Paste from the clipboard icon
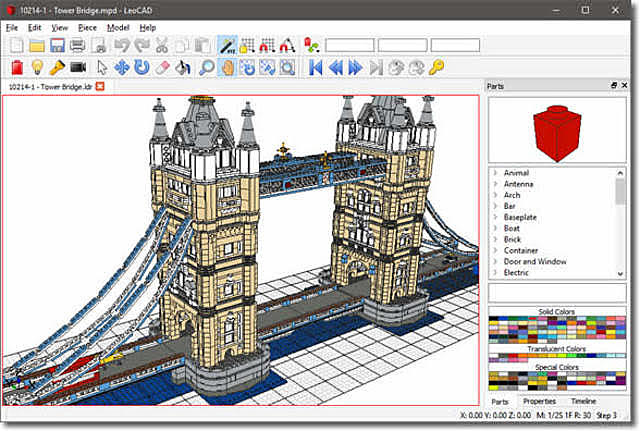 coord(202,45)
